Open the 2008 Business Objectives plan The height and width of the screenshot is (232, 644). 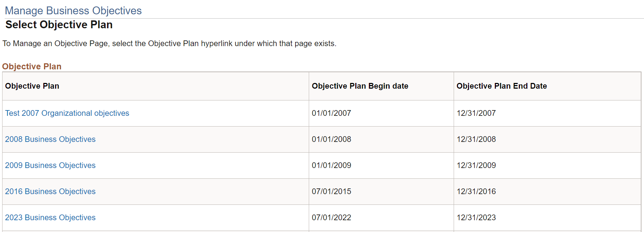(50, 139)
